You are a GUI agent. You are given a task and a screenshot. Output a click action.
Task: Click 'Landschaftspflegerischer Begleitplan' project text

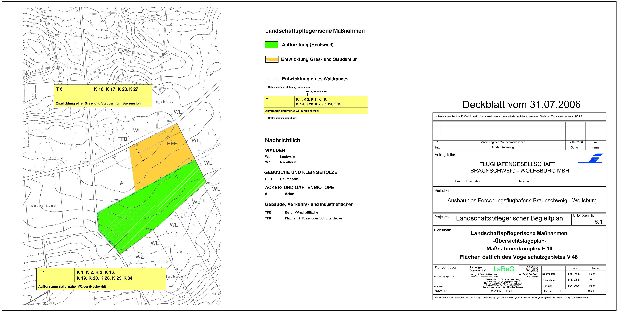509,218
